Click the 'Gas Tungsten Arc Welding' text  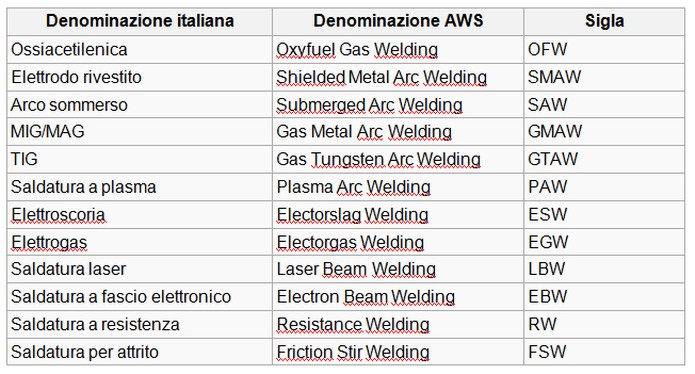click(x=379, y=160)
